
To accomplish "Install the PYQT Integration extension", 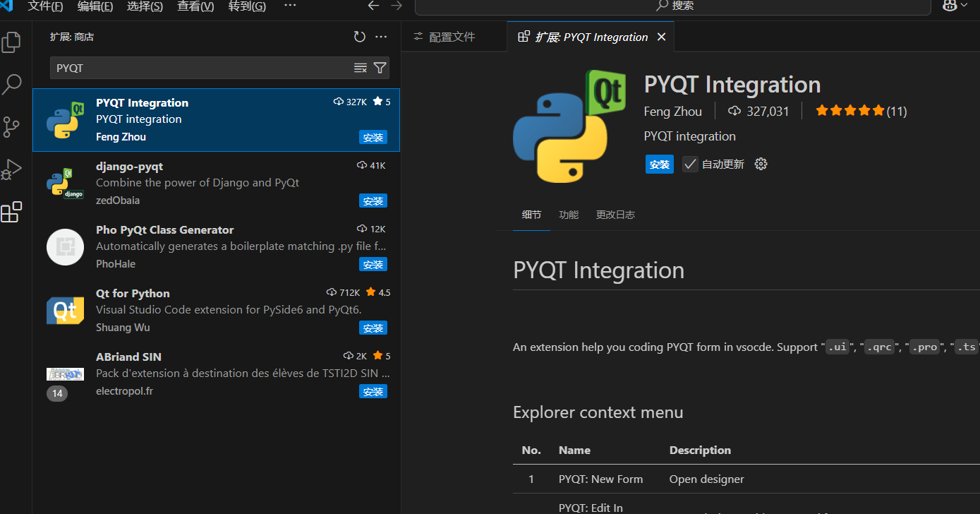I will click(659, 164).
